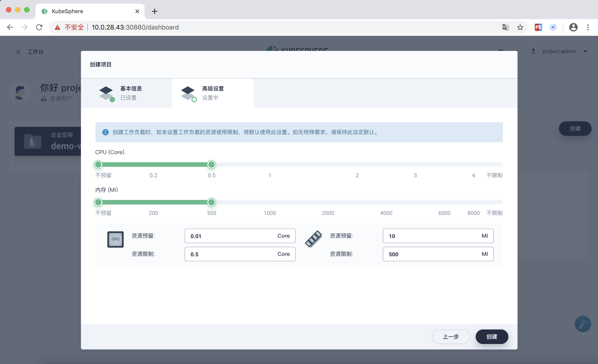The height and width of the screenshot is (364, 598).
Task: Click the 上一步 button
Action: coord(451,337)
